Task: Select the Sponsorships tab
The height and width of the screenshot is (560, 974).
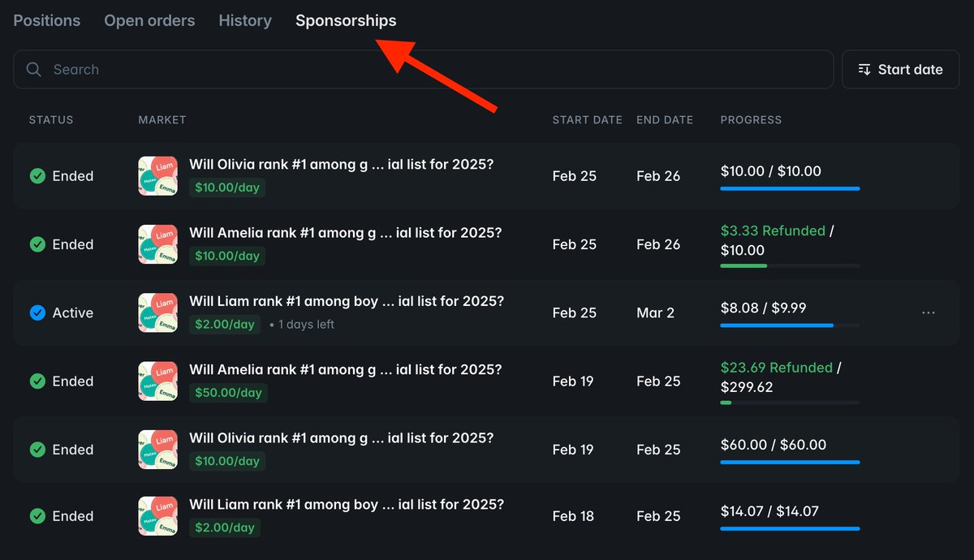Action: [x=346, y=21]
